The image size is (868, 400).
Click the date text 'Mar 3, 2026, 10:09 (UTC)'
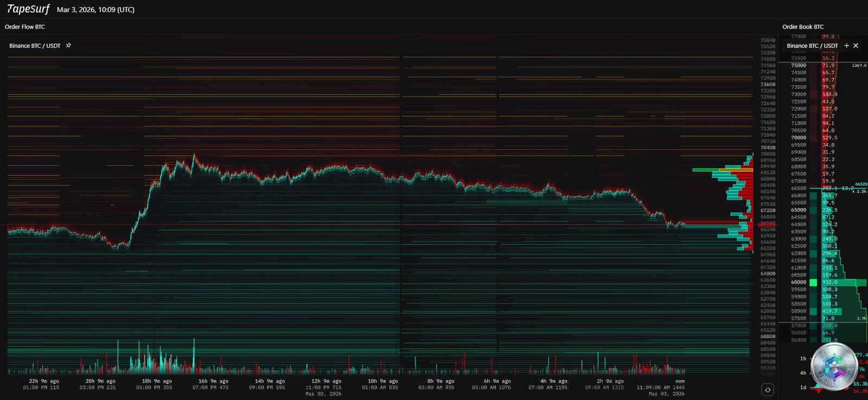95,10
